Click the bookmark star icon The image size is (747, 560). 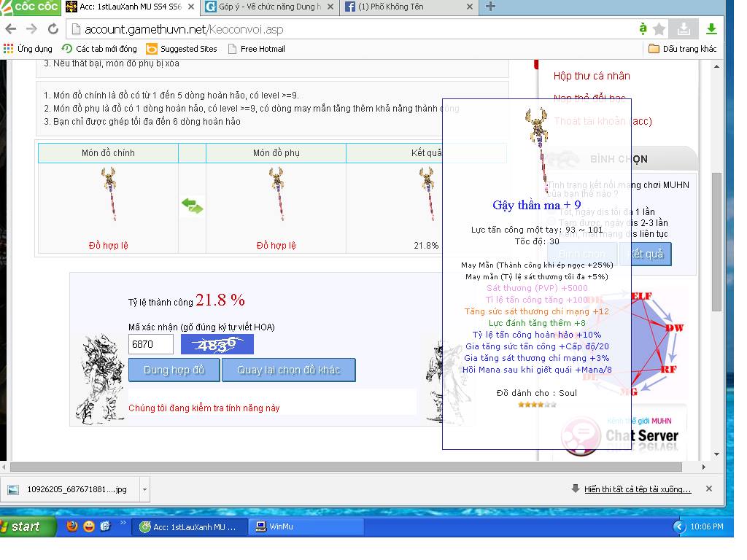tap(659, 29)
